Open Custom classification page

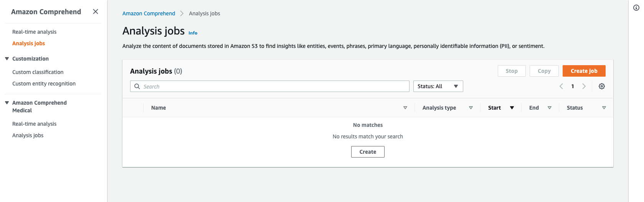click(x=38, y=72)
